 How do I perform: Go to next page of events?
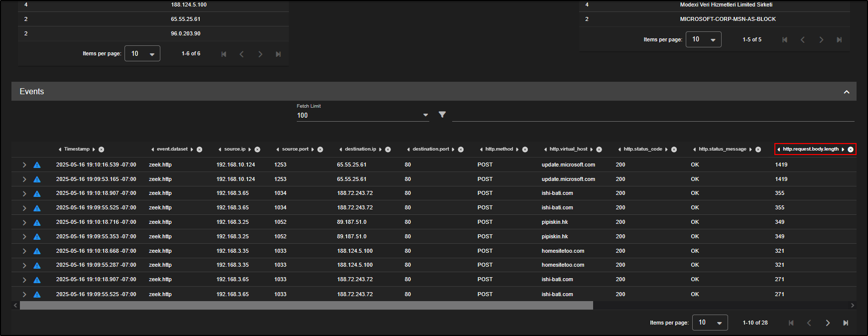pyautogui.click(x=827, y=323)
